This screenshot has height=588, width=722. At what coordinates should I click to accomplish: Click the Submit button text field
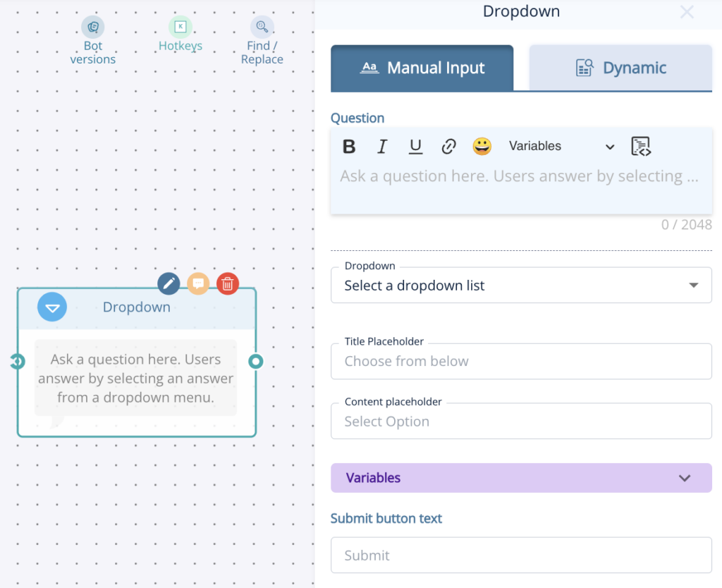tap(522, 556)
